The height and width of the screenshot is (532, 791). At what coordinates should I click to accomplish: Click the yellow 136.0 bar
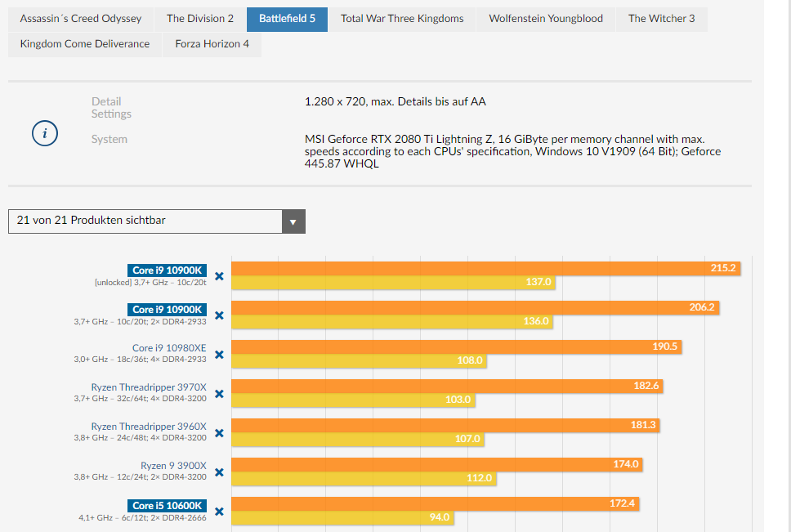click(392, 321)
